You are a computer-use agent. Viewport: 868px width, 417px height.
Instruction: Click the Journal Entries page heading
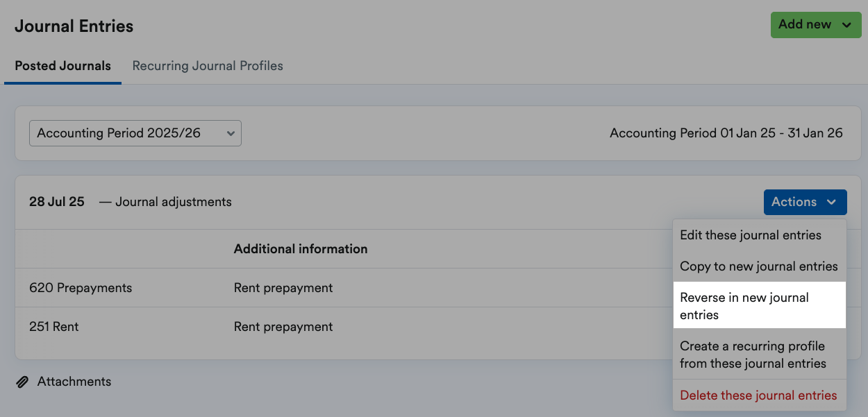(74, 26)
